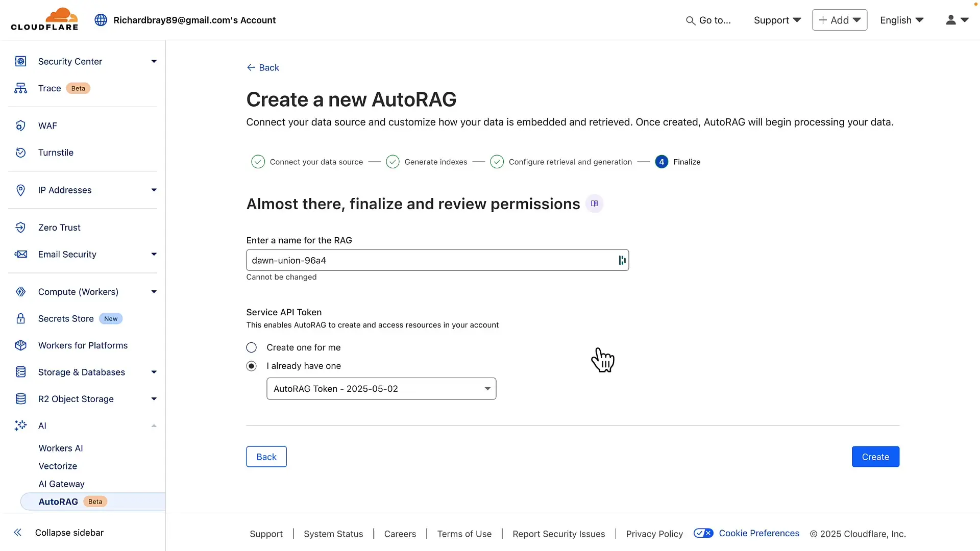
Task: Expand the Storage & Databases section
Action: 154,372
